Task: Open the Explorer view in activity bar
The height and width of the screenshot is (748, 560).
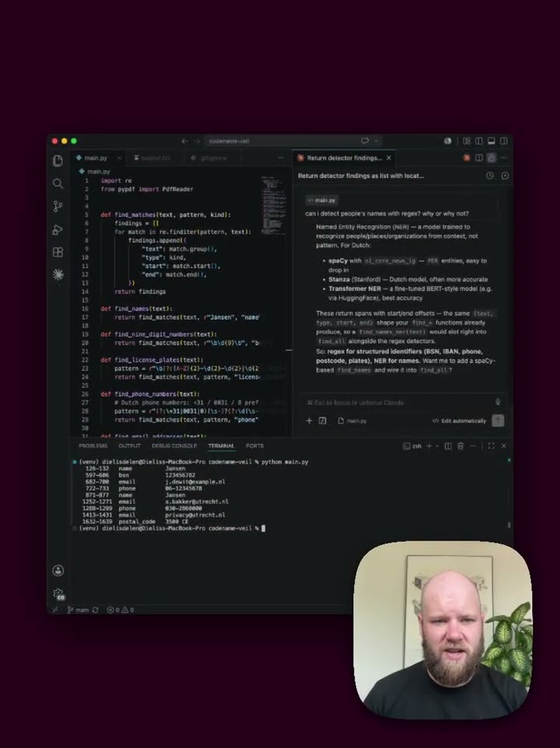Action: 58,161
